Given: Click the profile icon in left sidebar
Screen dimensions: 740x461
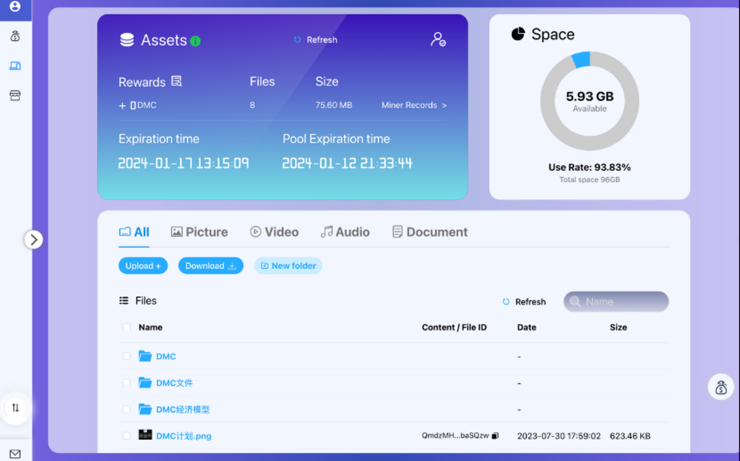Looking at the screenshot, I should coord(15,7).
